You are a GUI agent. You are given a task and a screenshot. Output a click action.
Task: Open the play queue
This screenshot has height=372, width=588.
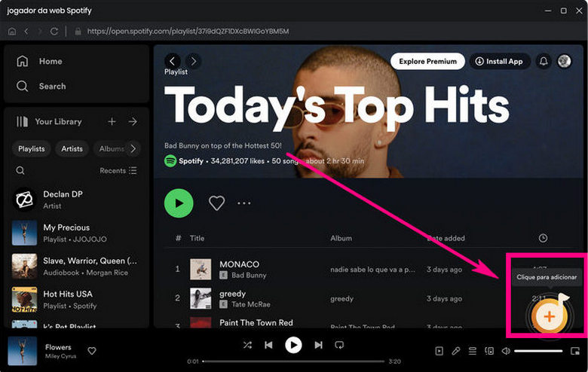472,351
